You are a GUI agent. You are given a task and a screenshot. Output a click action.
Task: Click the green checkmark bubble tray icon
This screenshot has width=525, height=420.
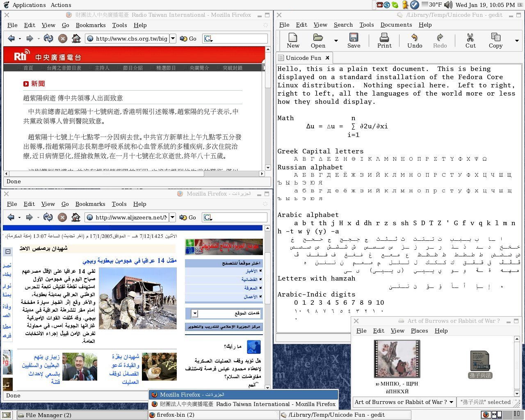click(395, 5)
